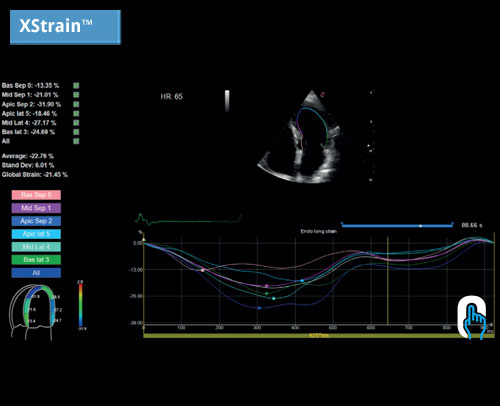Viewport: 500px width, 406px height.
Task: Click the peak marker on blue curve
Action: [x=259, y=308]
